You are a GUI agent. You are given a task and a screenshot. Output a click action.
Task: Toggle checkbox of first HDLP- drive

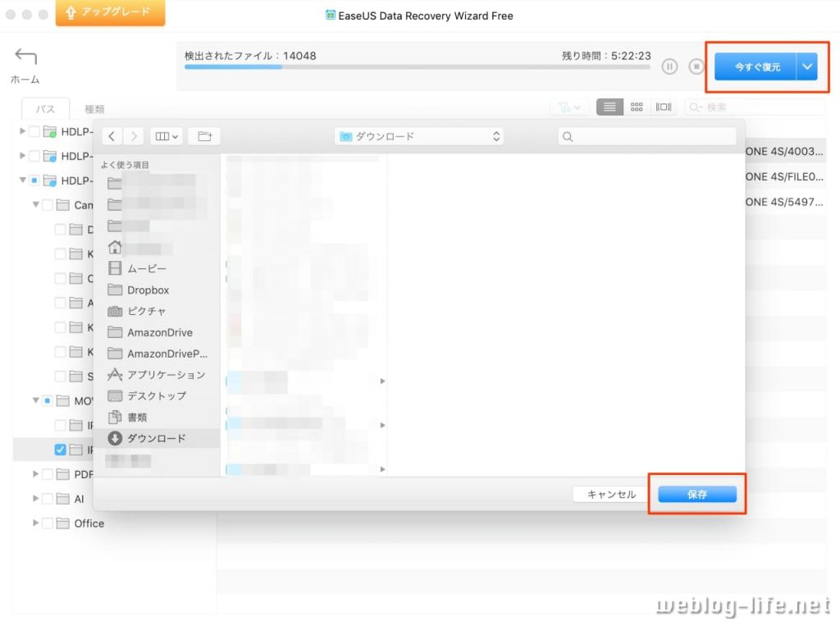[34, 131]
